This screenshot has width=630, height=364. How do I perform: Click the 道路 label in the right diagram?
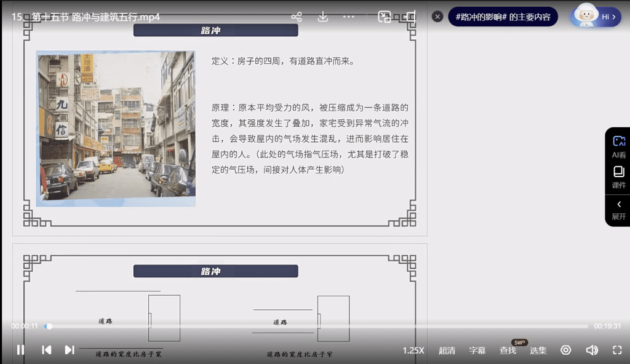coord(280,322)
